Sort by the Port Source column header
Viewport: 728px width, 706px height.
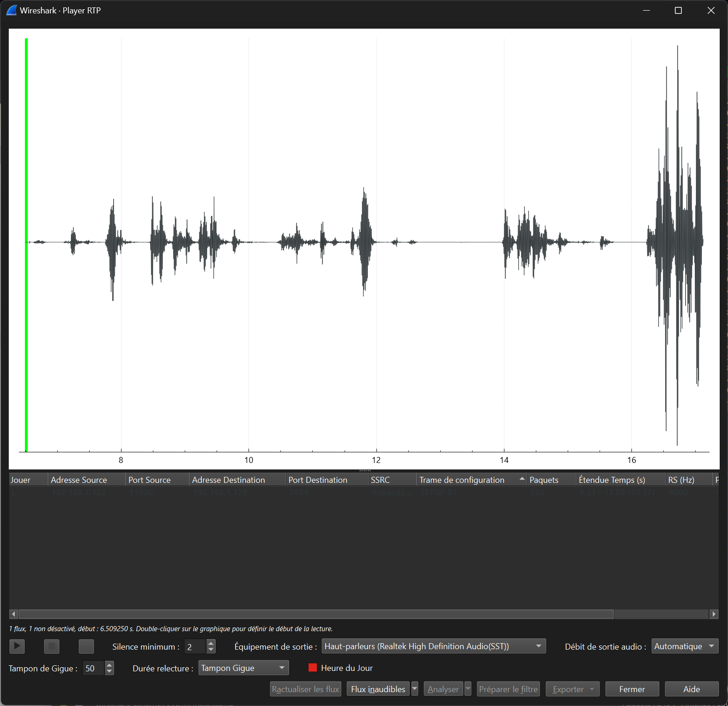click(158, 480)
